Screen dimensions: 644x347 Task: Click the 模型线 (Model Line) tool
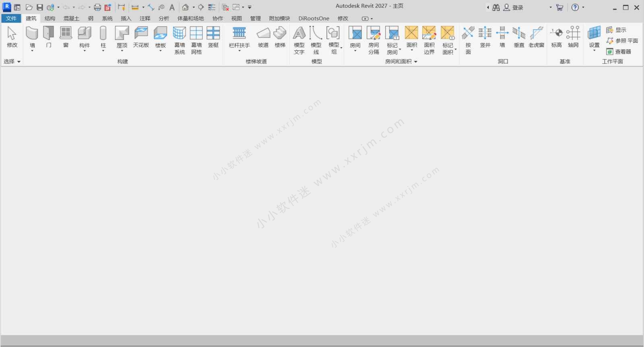click(316, 40)
